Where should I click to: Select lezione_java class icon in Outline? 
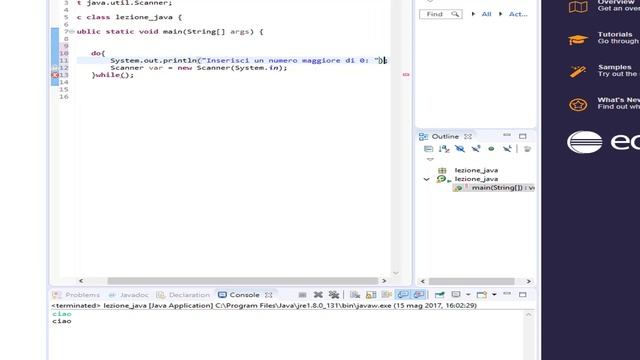[442, 179]
